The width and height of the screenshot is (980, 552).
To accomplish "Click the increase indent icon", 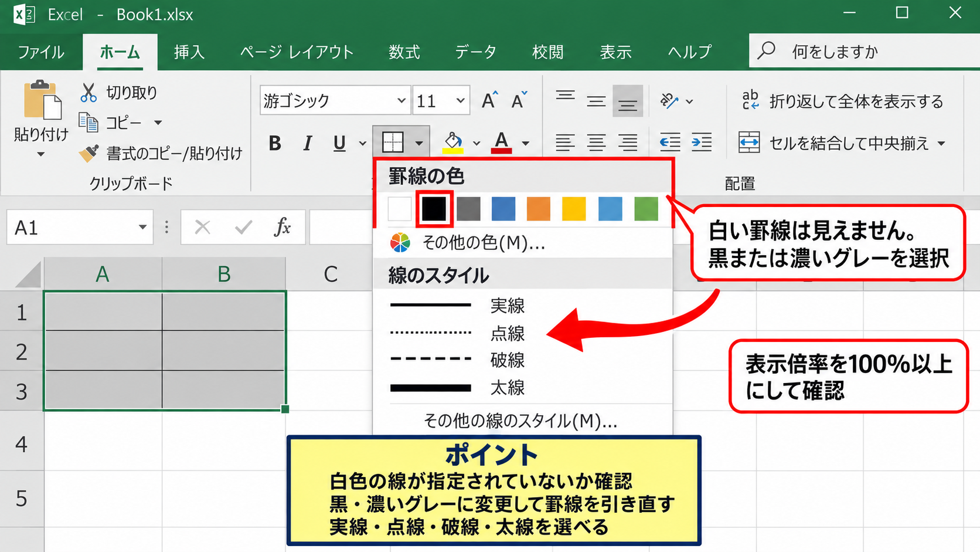I will [702, 143].
